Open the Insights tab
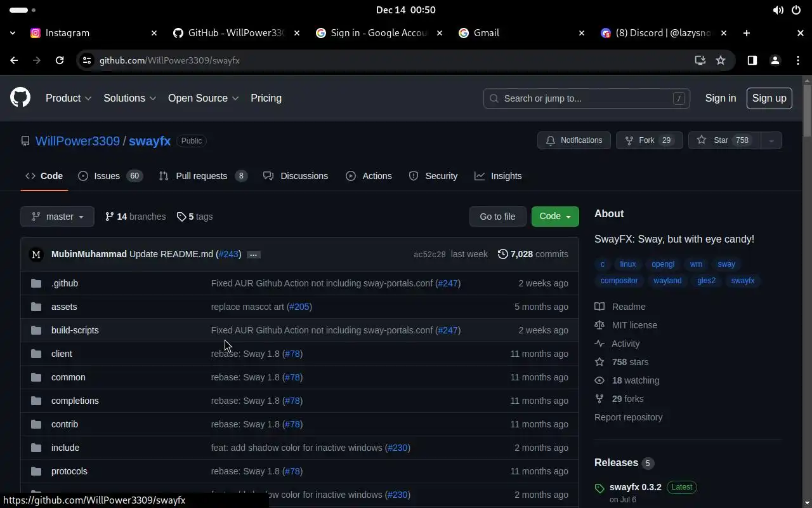Screen dimensions: 812x508 point(498,176)
